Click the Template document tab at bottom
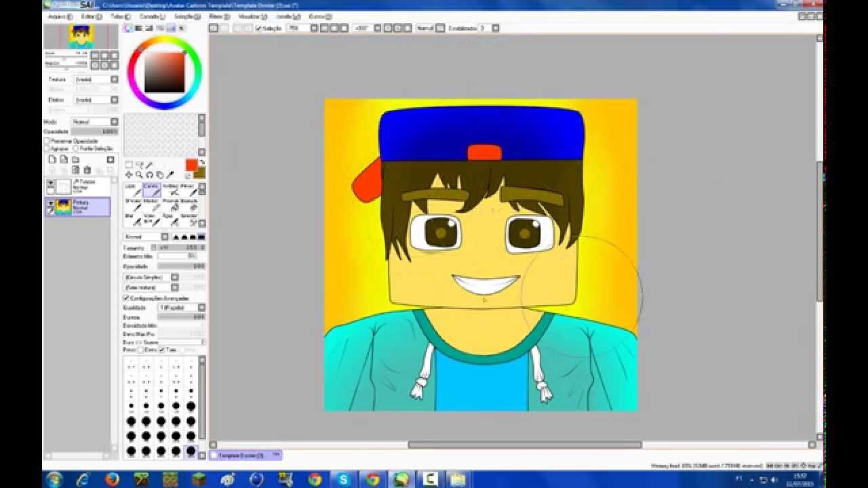The width and height of the screenshot is (868, 488). (246, 455)
